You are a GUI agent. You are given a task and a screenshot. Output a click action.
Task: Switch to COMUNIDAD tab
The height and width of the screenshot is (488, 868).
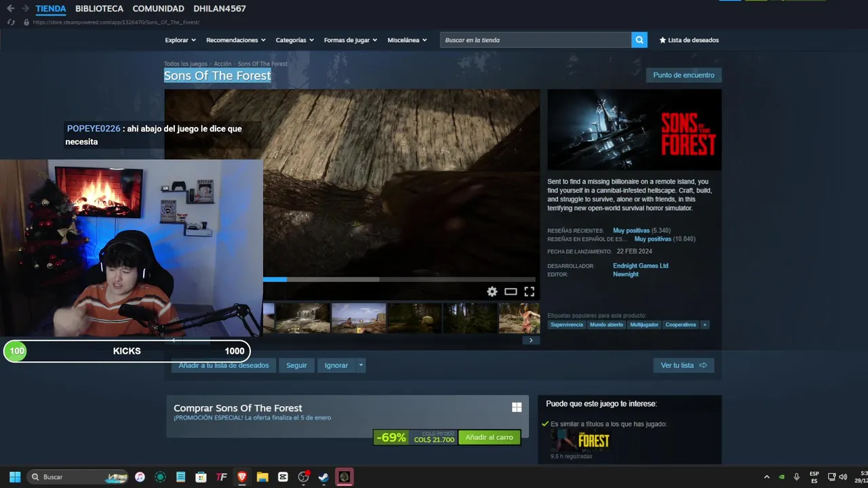tap(158, 9)
